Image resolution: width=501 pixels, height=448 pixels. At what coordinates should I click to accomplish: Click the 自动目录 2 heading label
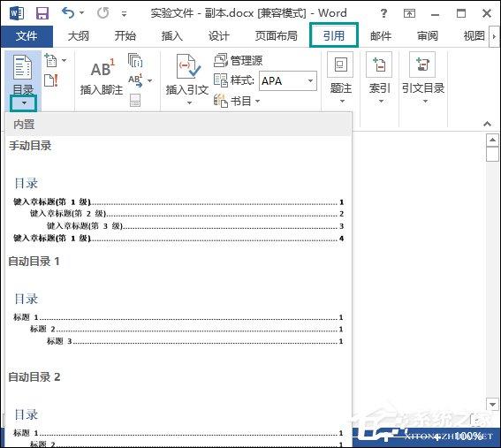(34, 377)
